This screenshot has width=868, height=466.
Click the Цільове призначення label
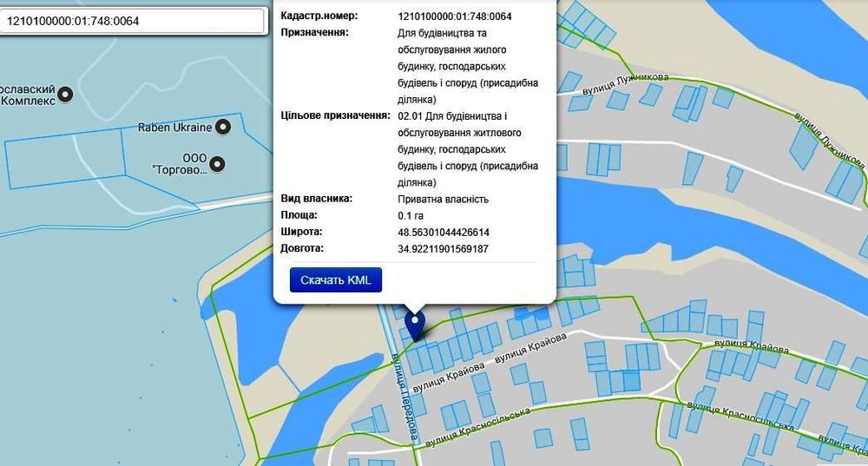pos(335,115)
